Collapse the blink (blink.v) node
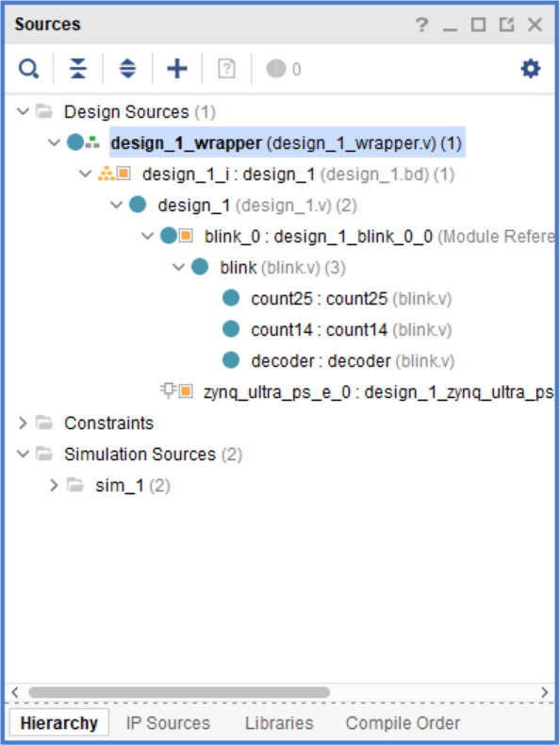560x745 pixels. coord(178,268)
